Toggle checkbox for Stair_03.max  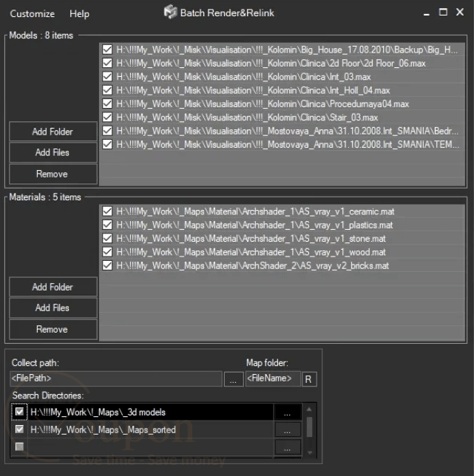(x=107, y=118)
